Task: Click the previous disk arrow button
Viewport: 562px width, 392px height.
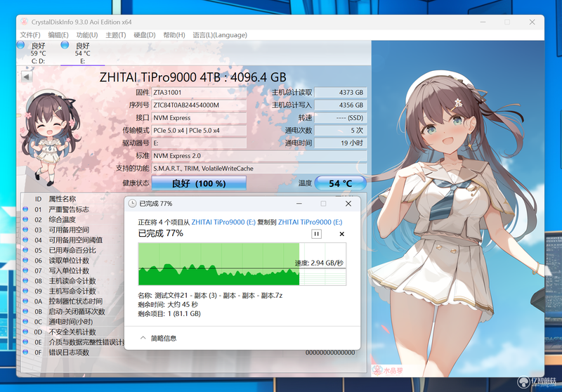Action: point(26,77)
